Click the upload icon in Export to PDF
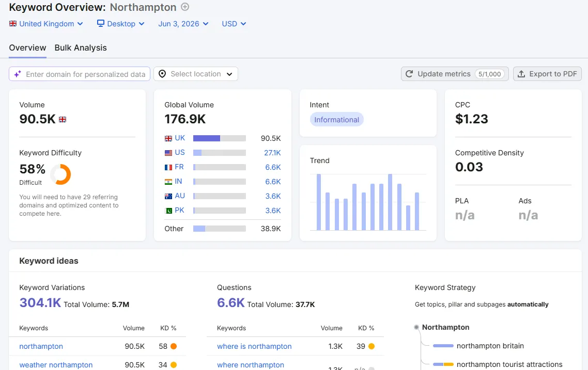This screenshot has height=370, width=588. click(521, 74)
